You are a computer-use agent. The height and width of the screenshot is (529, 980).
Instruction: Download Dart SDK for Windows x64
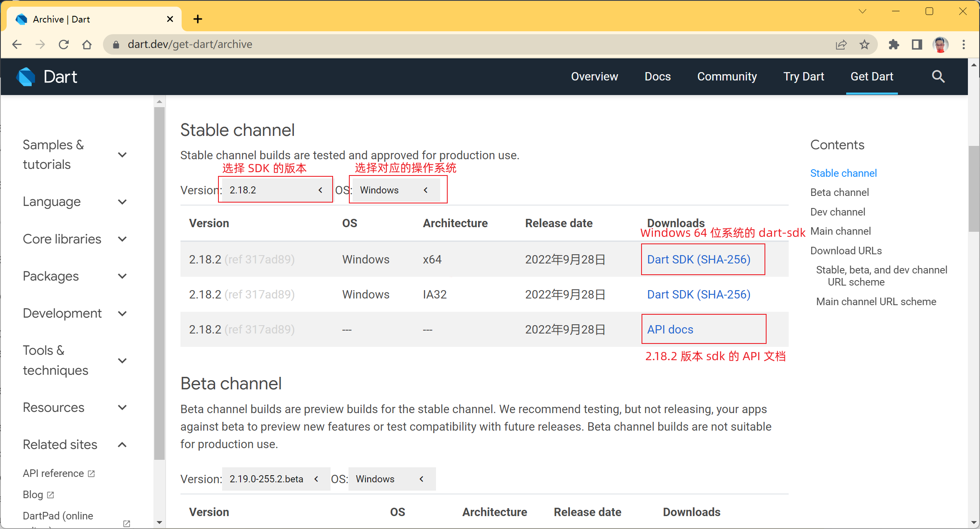point(699,259)
